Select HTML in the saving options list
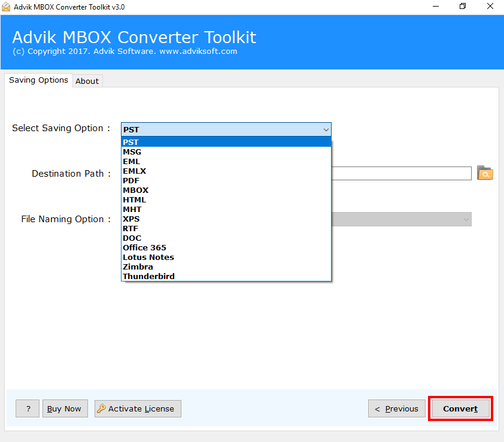Screen dimensions: 504x442 click(x=226, y=200)
